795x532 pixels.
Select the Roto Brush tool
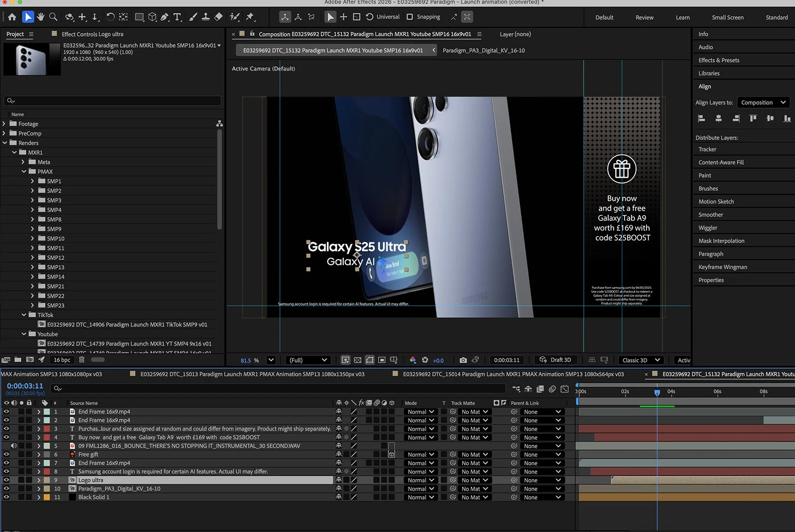tap(235, 17)
